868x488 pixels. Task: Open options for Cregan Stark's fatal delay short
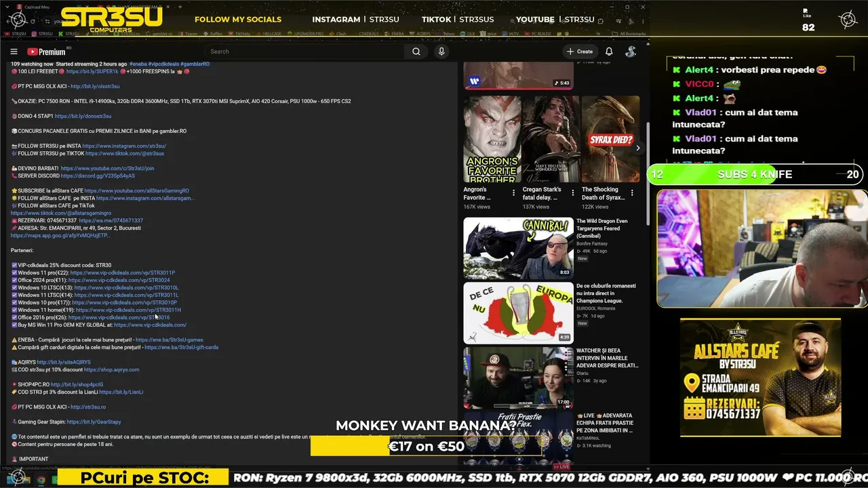[572, 193]
